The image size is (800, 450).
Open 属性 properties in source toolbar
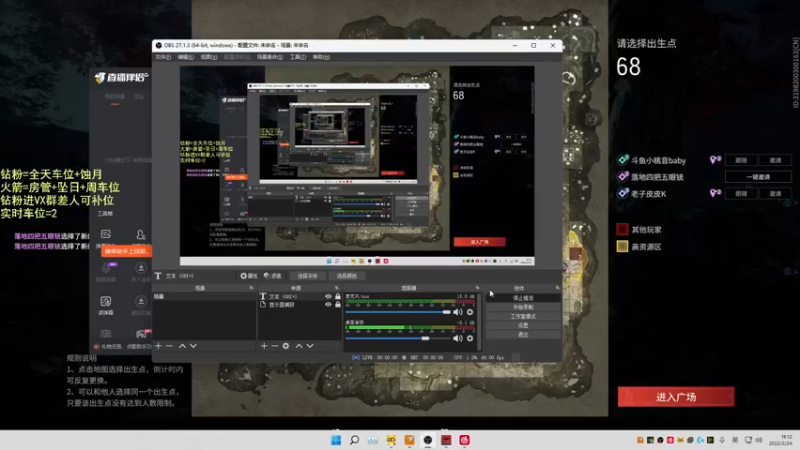[x=249, y=276]
